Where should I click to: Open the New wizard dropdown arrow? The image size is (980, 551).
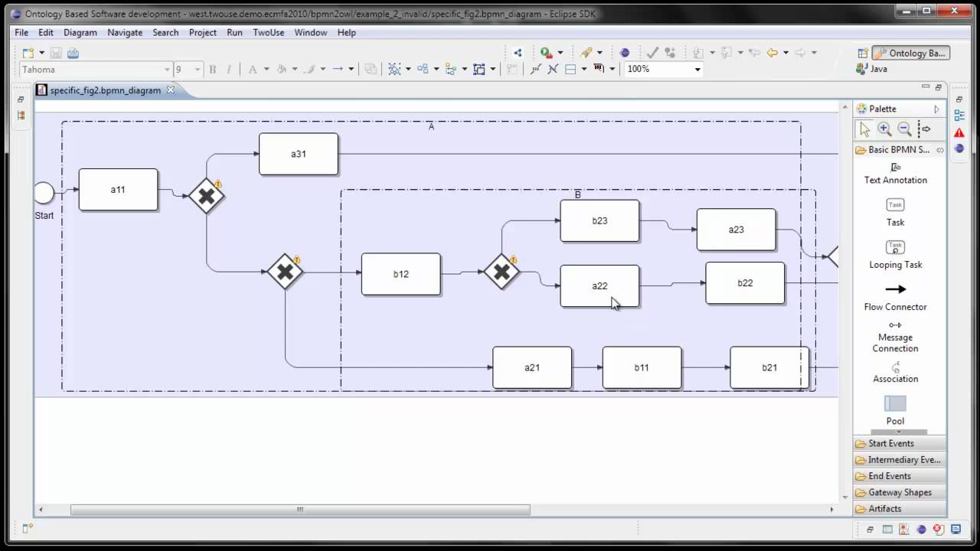click(x=41, y=53)
